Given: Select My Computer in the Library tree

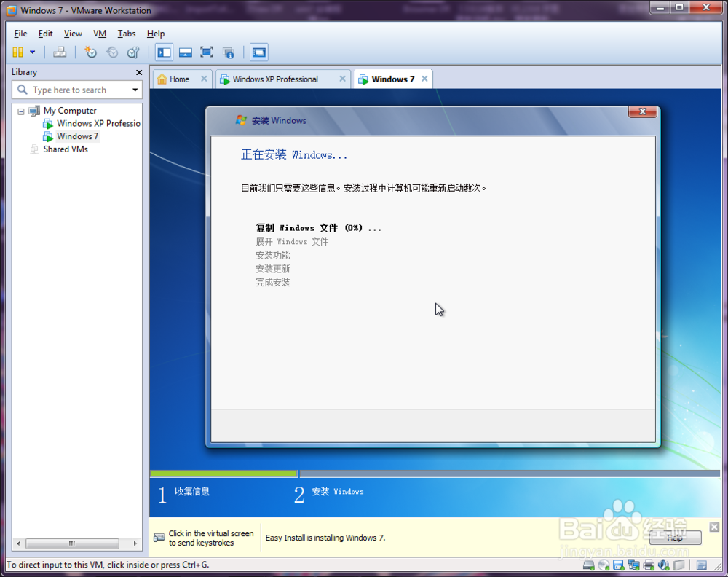Looking at the screenshot, I should click(x=70, y=111).
